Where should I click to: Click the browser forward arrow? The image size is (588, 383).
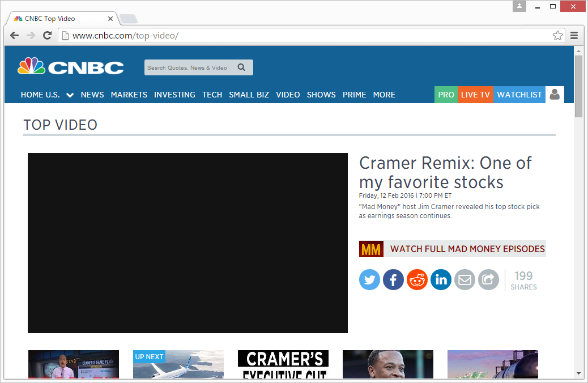(x=31, y=36)
